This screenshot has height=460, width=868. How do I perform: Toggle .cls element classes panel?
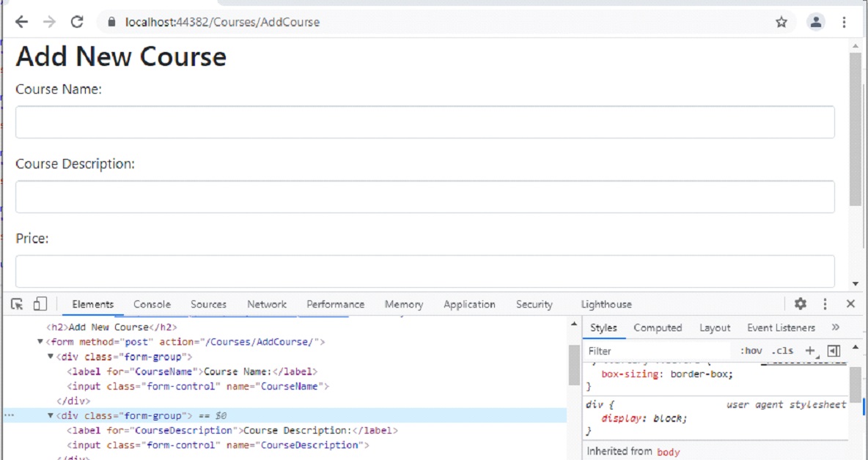click(x=782, y=351)
